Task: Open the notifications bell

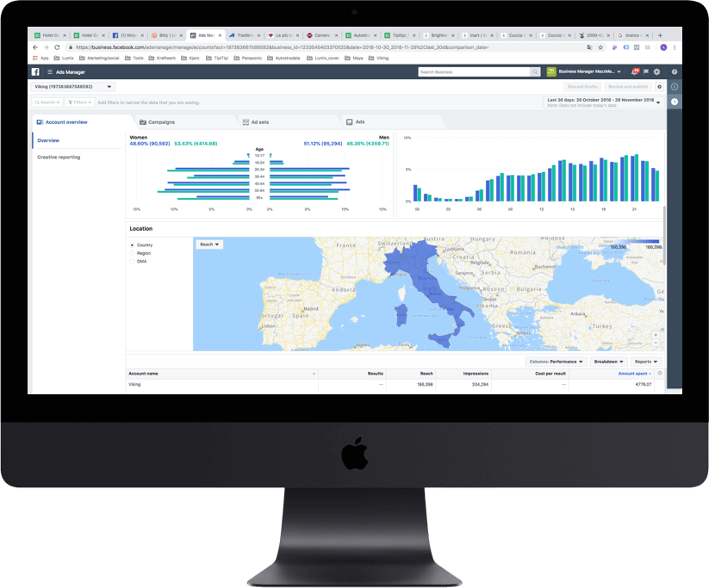Action: click(634, 72)
